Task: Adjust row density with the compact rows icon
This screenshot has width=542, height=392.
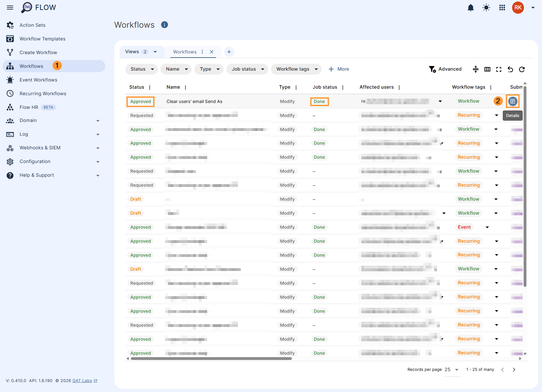Action: [476, 69]
